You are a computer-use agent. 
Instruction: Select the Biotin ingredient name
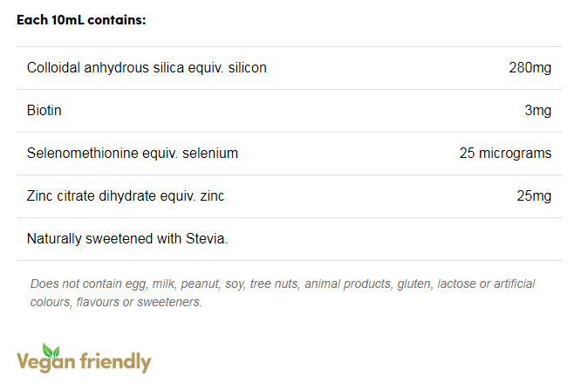click(x=44, y=110)
